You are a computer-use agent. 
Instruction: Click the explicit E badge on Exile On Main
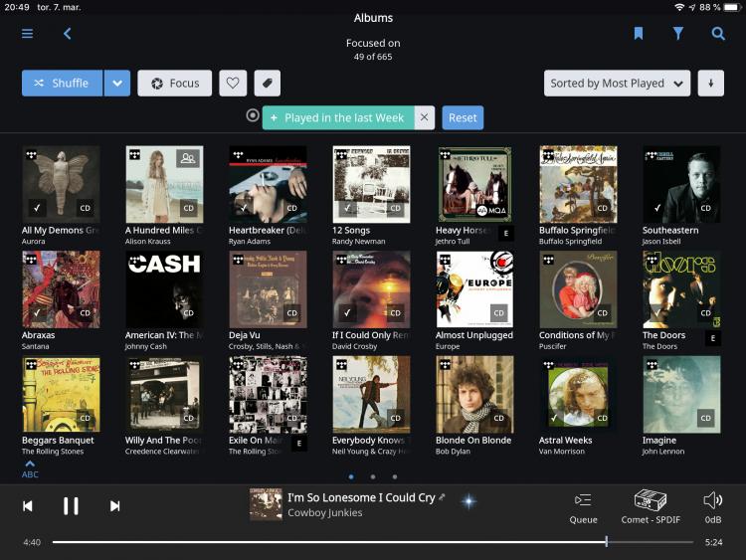click(298, 444)
